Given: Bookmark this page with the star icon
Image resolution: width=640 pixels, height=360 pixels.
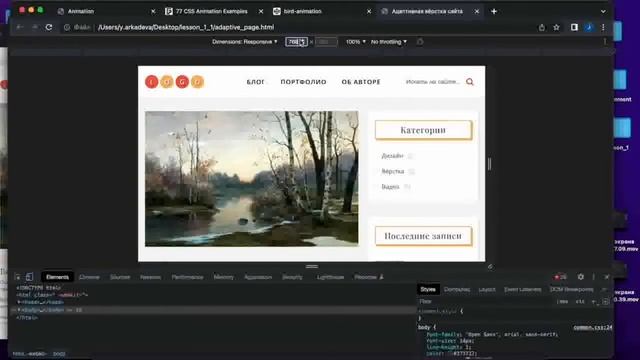Looking at the screenshot, I should pyautogui.click(x=556, y=27).
